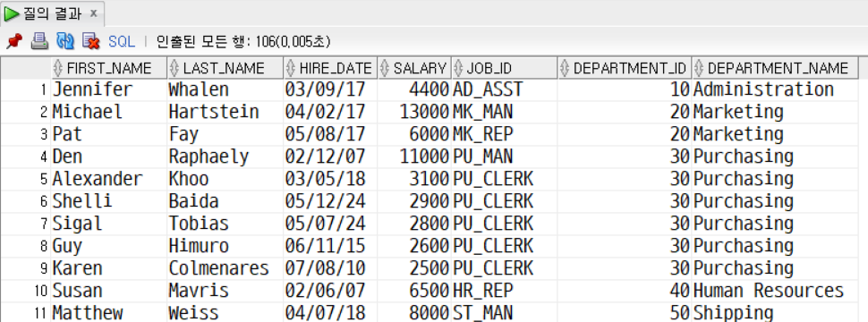Select the cell 'Khoo'

pyautogui.click(x=225, y=179)
